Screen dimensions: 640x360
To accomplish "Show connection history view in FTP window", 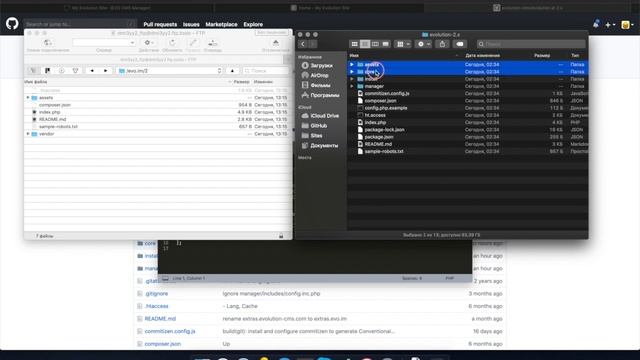I will [62, 71].
